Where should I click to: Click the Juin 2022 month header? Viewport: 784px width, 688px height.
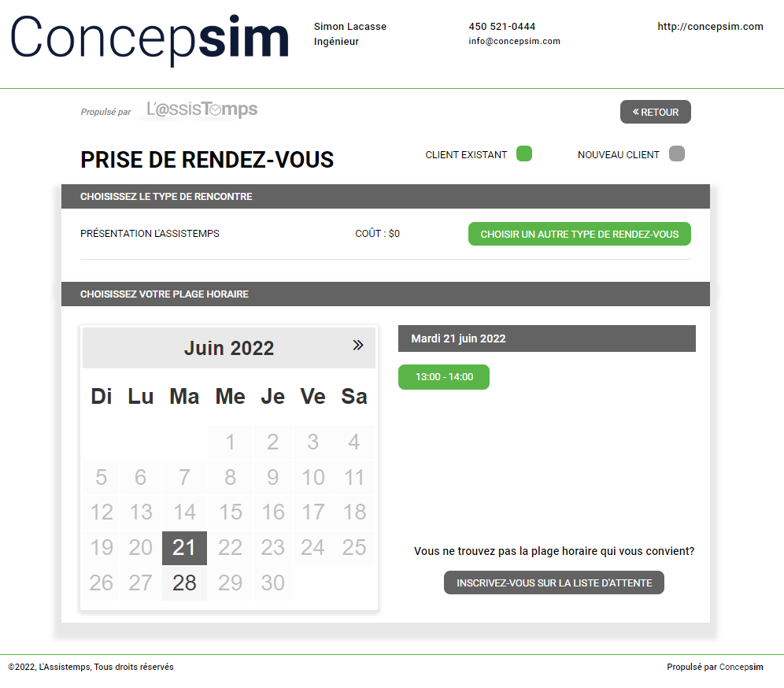tap(229, 348)
